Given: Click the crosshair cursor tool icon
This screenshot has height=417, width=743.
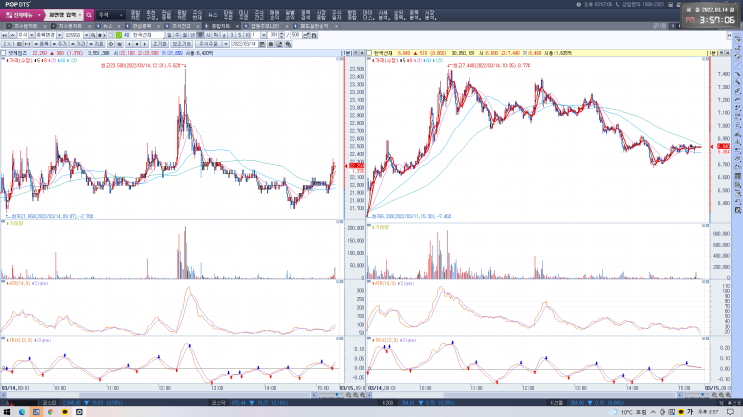Looking at the screenshot, I should point(111,44).
